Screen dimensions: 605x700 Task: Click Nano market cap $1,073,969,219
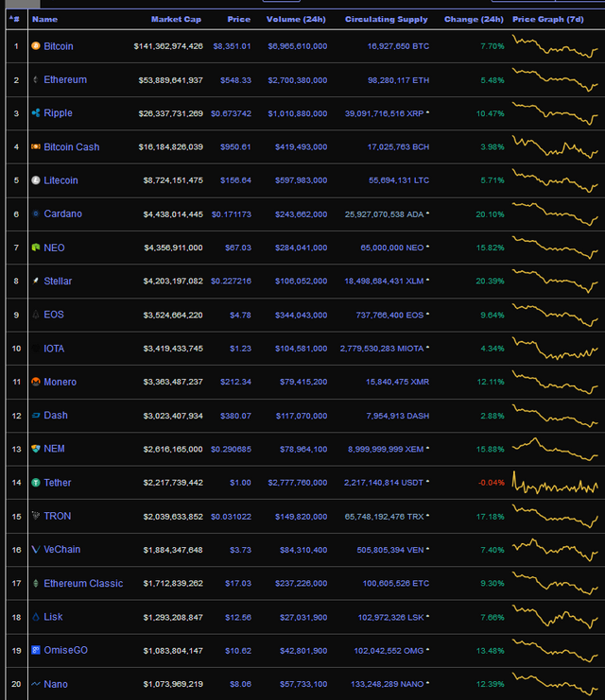click(173, 684)
